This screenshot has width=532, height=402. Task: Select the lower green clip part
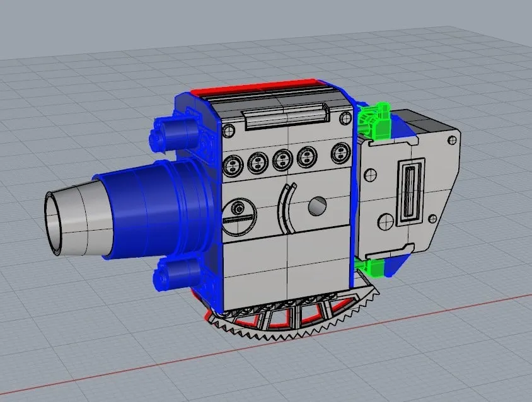click(x=371, y=268)
